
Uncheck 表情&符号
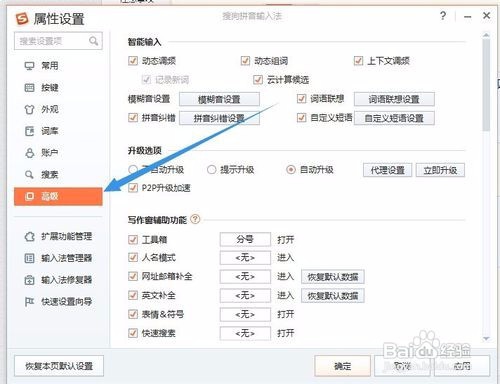point(133,314)
